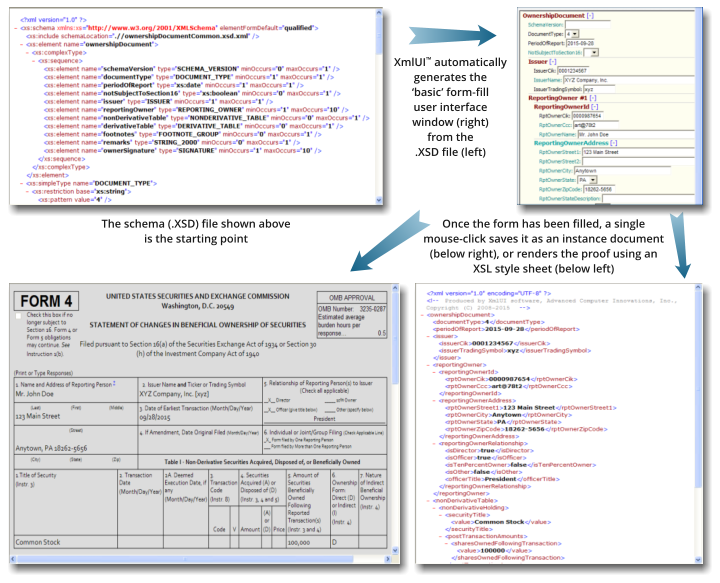The height and width of the screenshot is (583, 720).
Task: Click the PeriodOfReport date field
Action: point(580,43)
